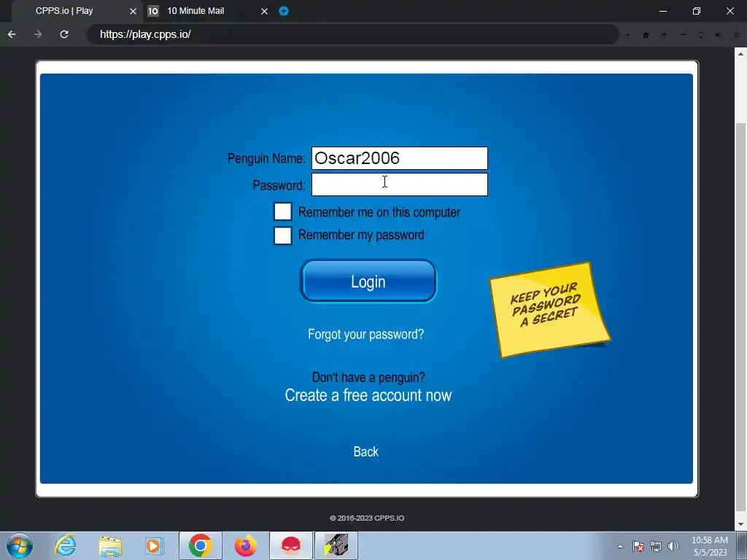Reload the page with the refresh icon
Screen dimensions: 747x560
[x=64, y=34]
